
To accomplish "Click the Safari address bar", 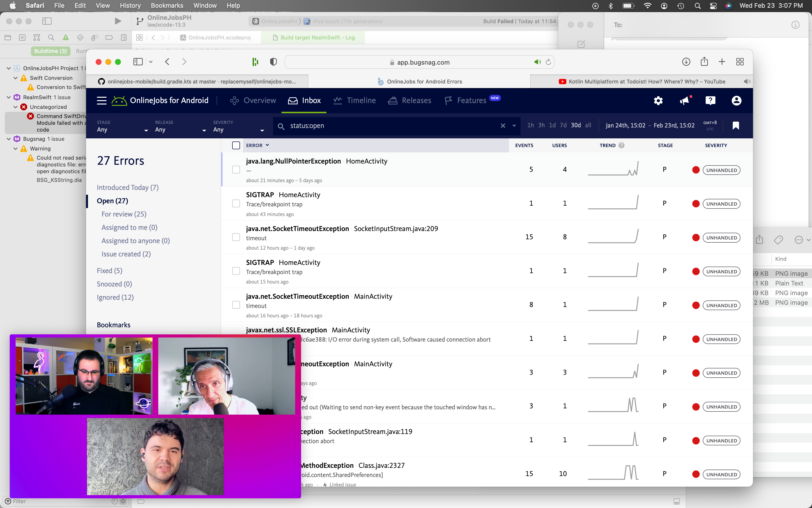I will tap(420, 62).
